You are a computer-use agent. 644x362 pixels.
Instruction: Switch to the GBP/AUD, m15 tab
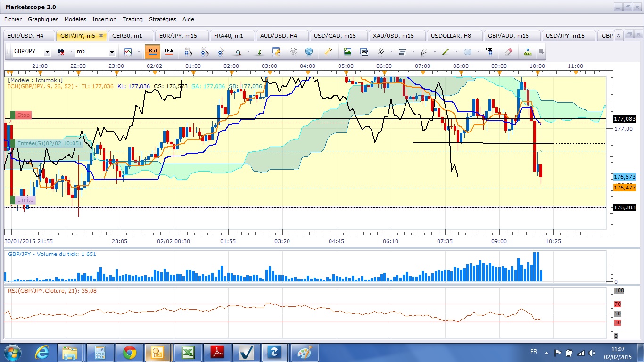point(512,36)
